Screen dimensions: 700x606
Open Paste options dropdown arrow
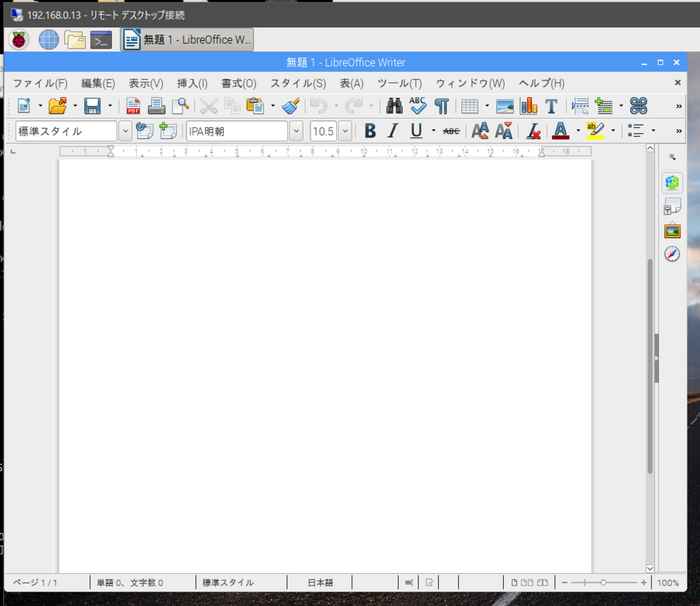(273, 106)
